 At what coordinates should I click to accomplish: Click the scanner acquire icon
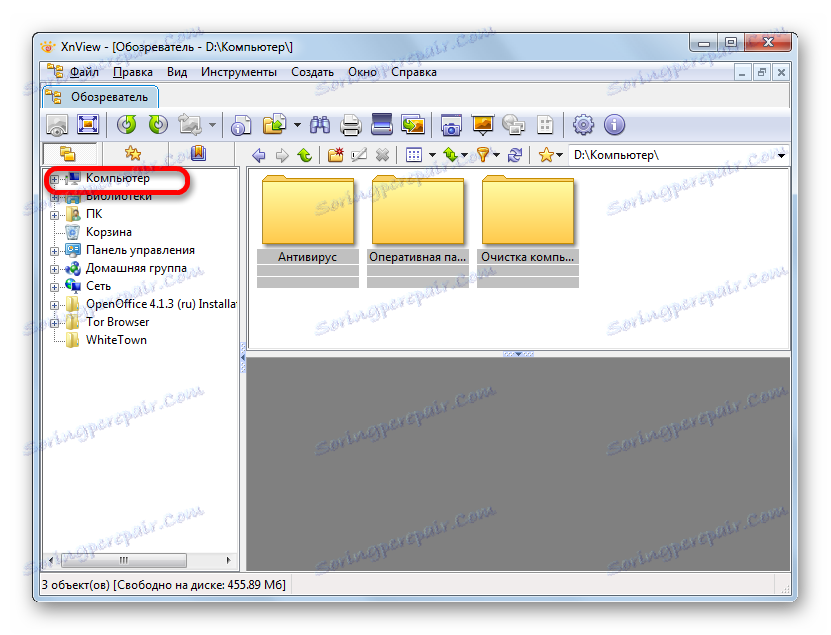tap(382, 125)
